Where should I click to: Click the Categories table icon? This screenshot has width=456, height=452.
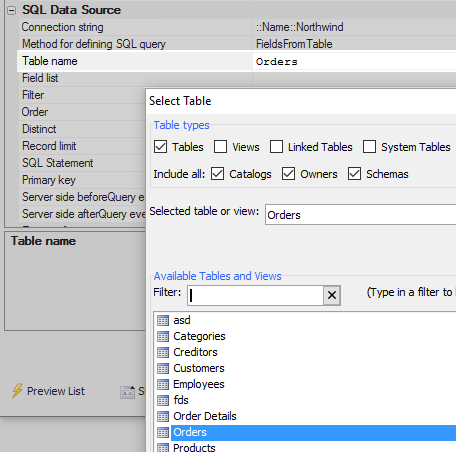click(x=163, y=337)
